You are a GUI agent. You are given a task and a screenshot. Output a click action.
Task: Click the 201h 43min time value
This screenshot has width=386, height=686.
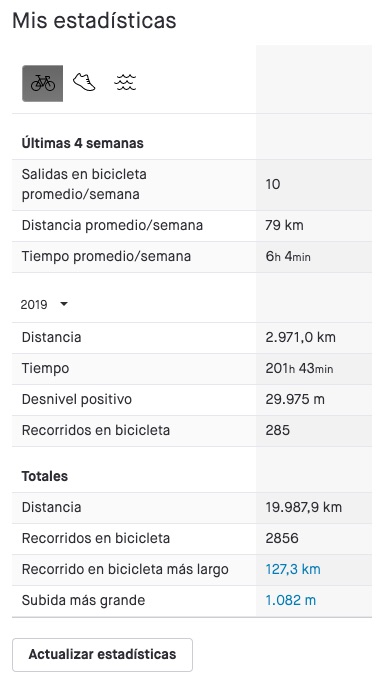point(299,368)
